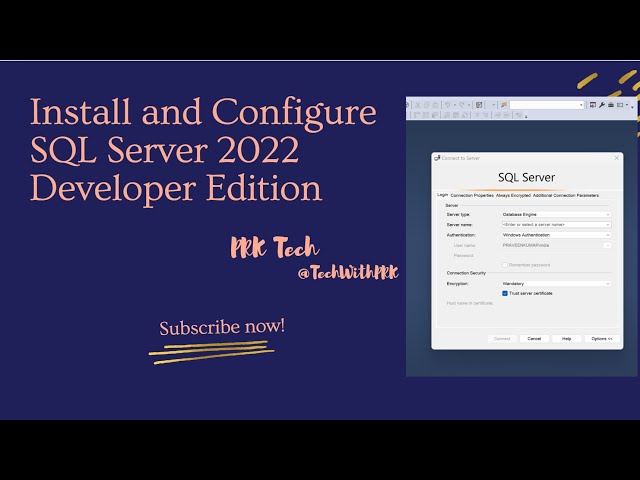Click the SQL Server heading text
This screenshot has height=480, width=640.
[526, 178]
